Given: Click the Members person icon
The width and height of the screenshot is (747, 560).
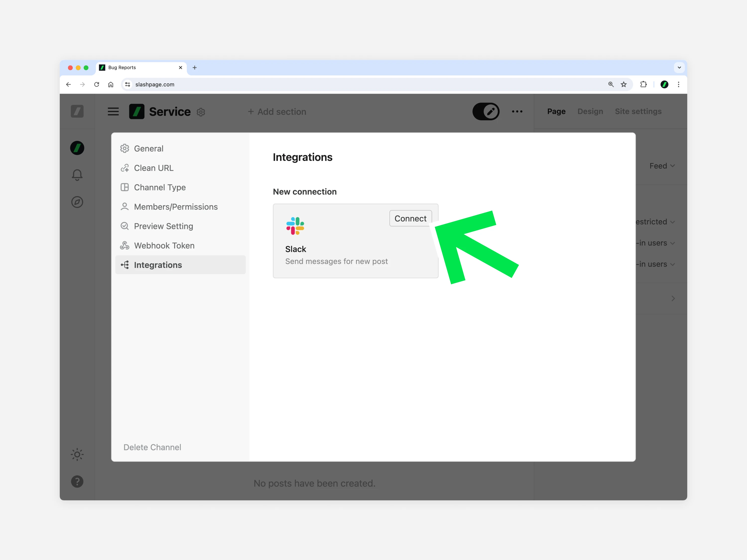Looking at the screenshot, I should point(124,207).
